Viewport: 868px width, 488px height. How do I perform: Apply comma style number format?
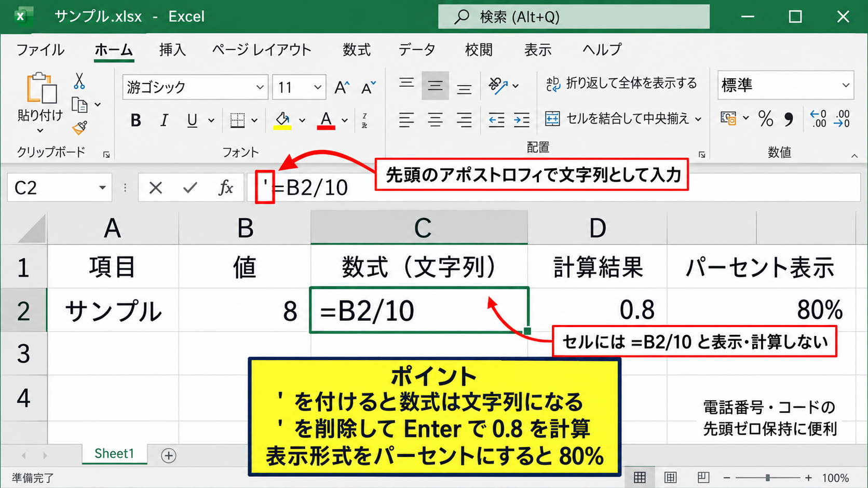pos(789,119)
